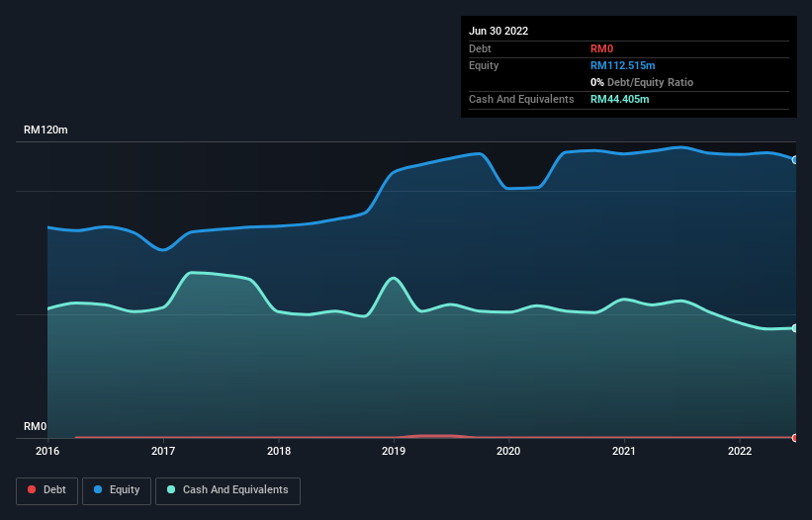
Task: Click the Jun 30 2022 tooltip date
Action: click(x=498, y=31)
